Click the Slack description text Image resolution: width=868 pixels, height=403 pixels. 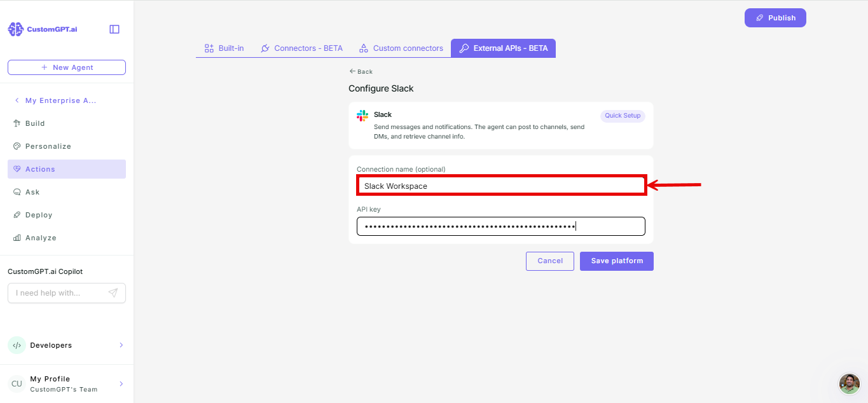pos(479,132)
